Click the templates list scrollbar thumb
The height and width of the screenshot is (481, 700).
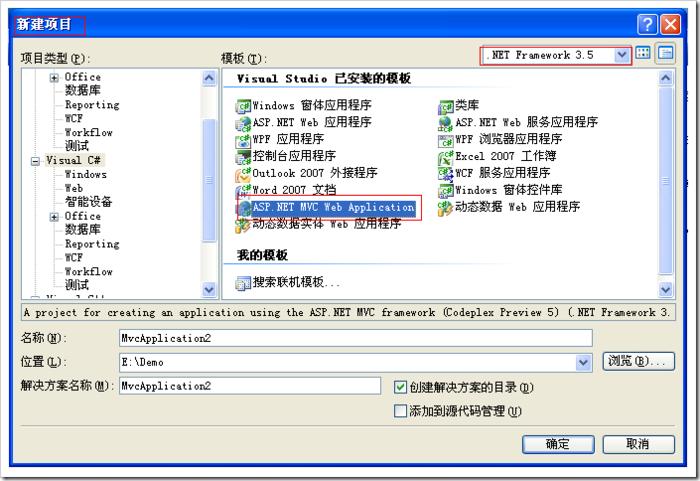point(666,180)
